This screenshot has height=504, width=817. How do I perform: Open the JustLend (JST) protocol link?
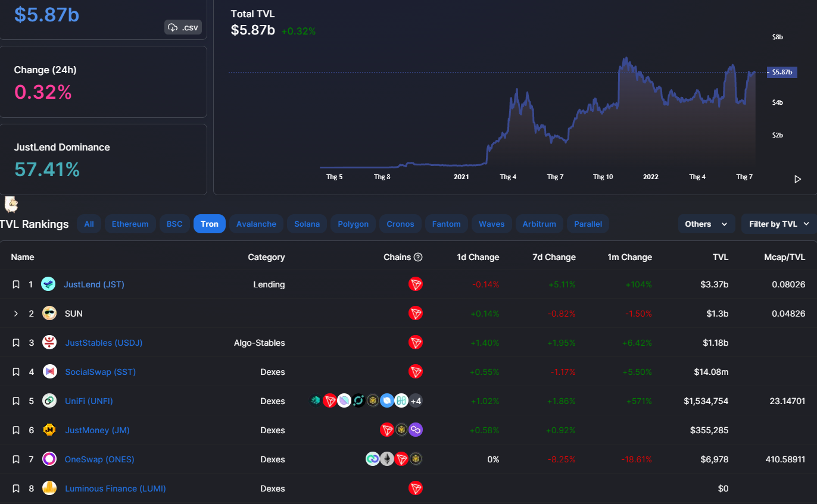coord(94,284)
